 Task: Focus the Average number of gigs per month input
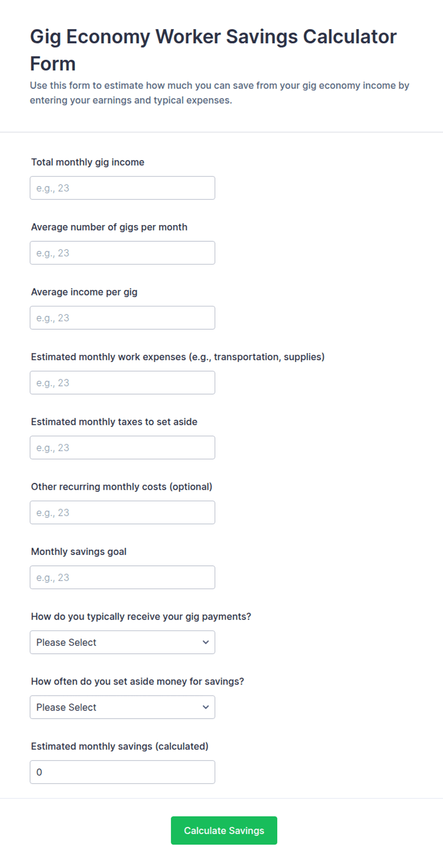click(122, 253)
